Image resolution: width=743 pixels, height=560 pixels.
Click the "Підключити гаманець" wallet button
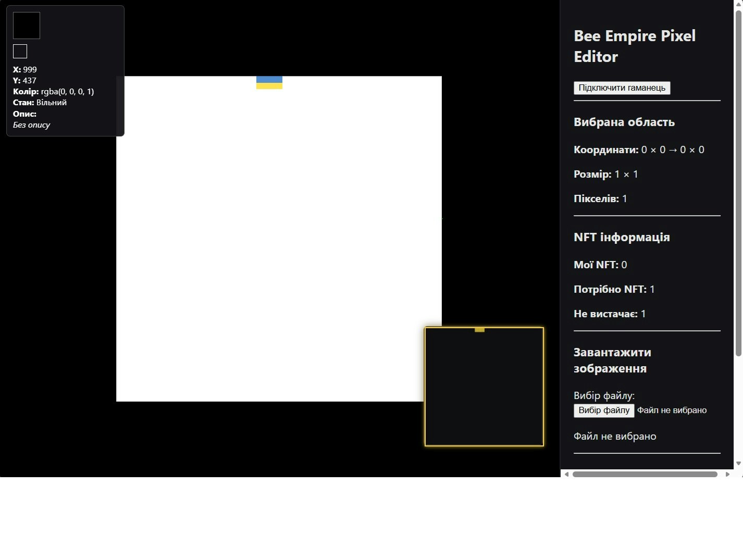tap(622, 88)
